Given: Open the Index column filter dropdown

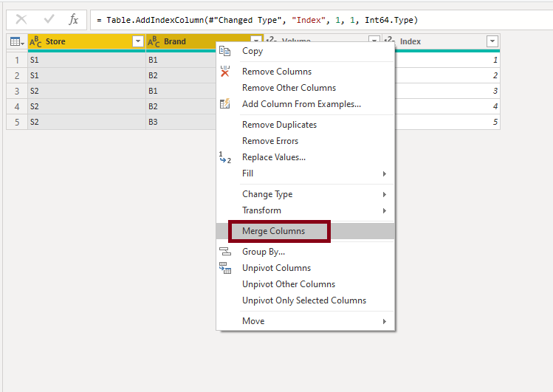Looking at the screenshot, I should [x=492, y=41].
